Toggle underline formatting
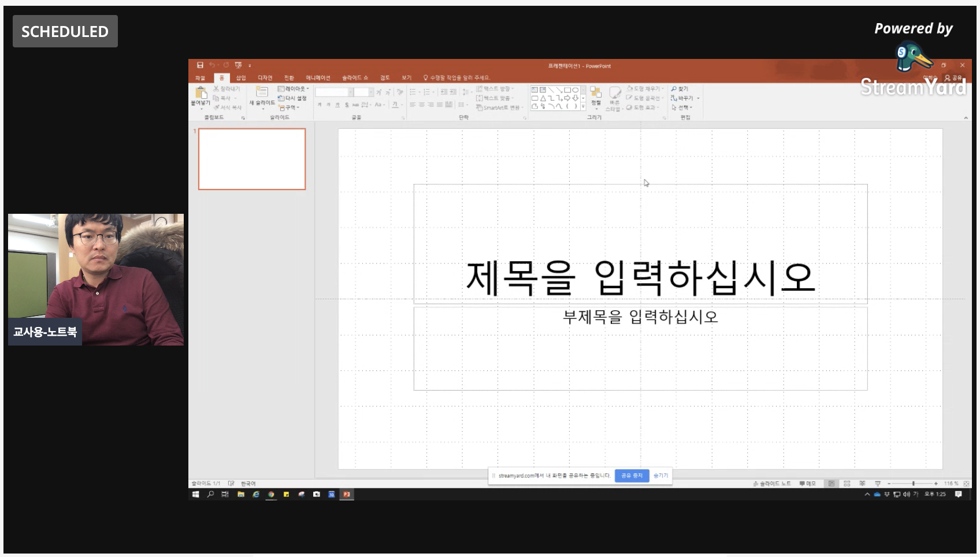The image size is (980, 557). [x=337, y=105]
